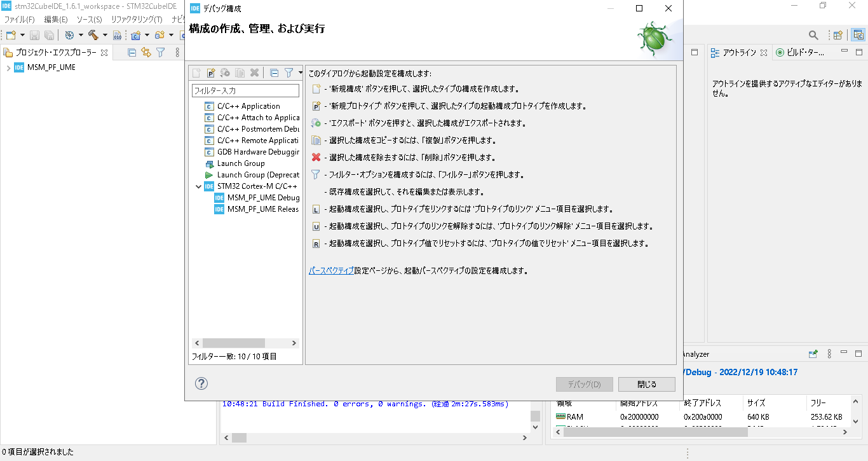Open dialog help question-mark icon

point(201,383)
